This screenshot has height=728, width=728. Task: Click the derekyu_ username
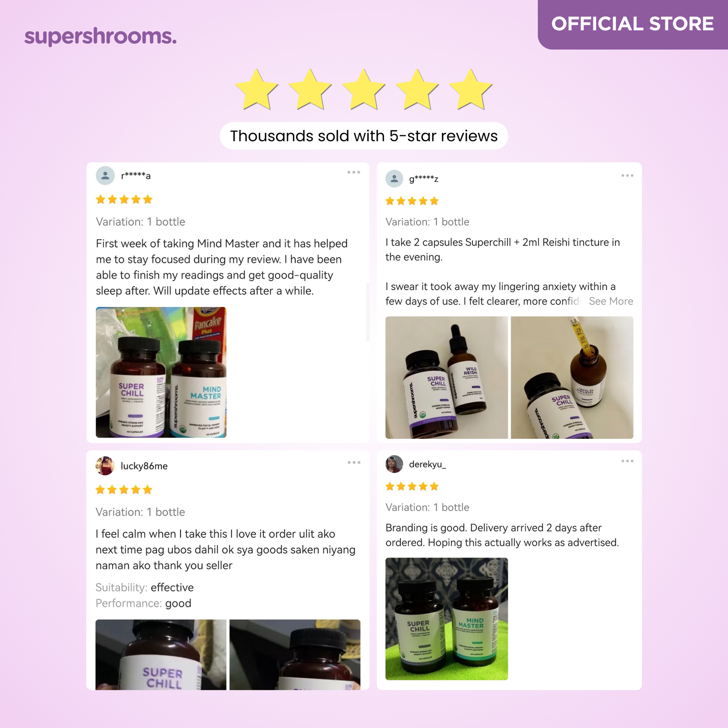click(427, 464)
